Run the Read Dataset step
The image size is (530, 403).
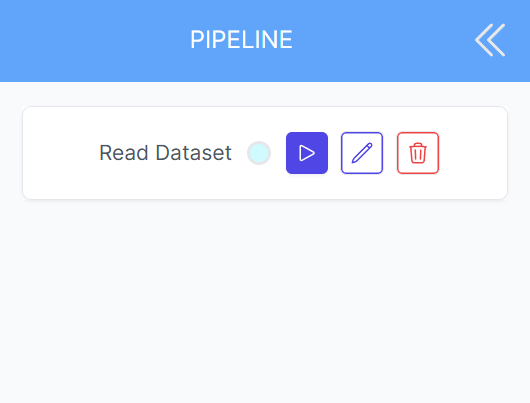coord(307,153)
